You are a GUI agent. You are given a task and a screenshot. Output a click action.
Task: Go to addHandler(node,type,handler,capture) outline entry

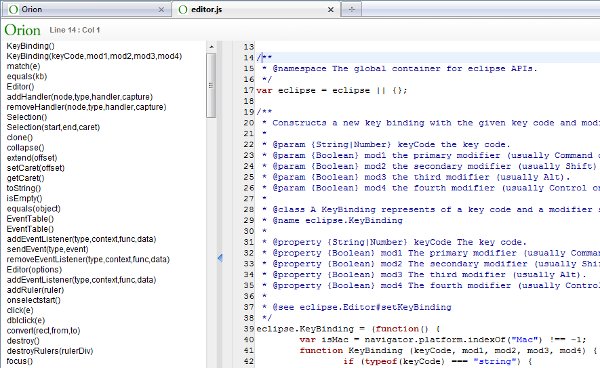pyautogui.click(x=80, y=97)
